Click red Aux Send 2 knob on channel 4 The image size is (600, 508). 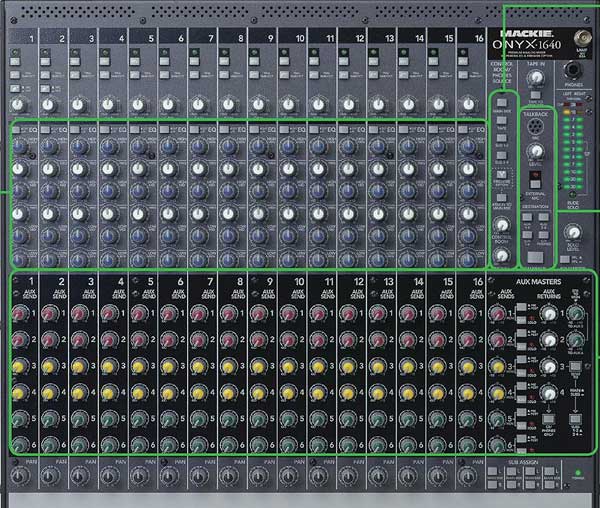(109, 340)
